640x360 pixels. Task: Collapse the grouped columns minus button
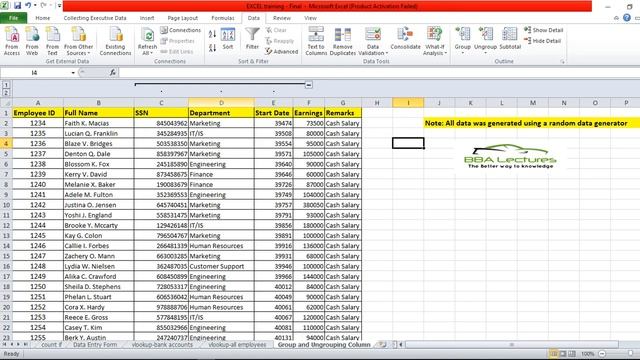[x=309, y=85]
